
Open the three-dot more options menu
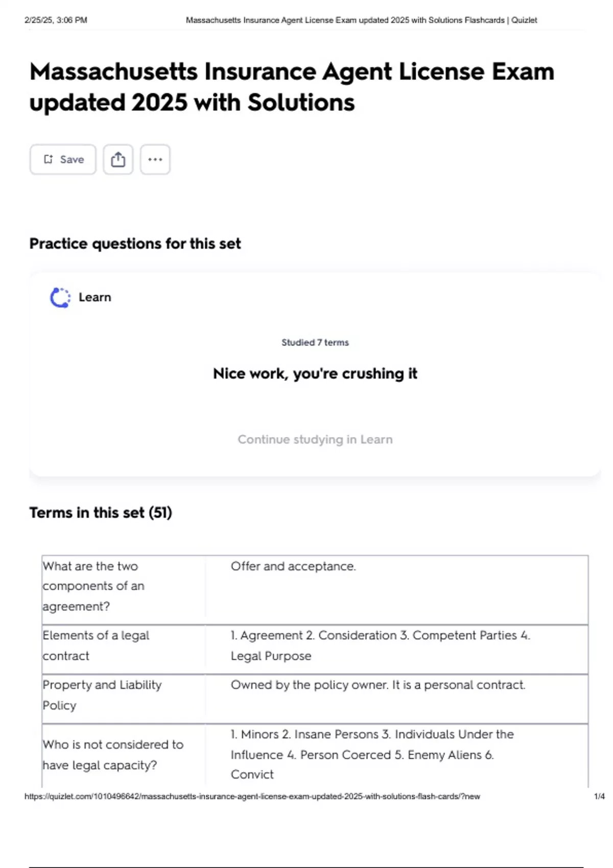pyautogui.click(x=155, y=159)
